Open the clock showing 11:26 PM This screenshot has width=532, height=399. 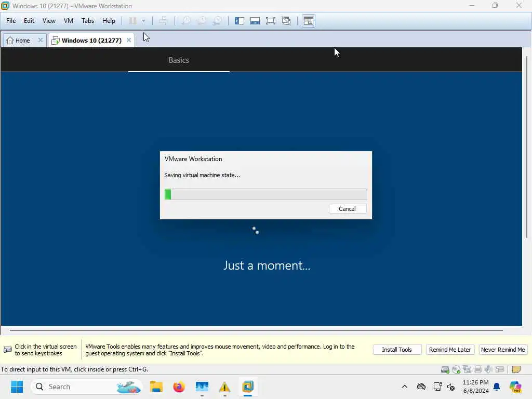pyautogui.click(x=476, y=387)
